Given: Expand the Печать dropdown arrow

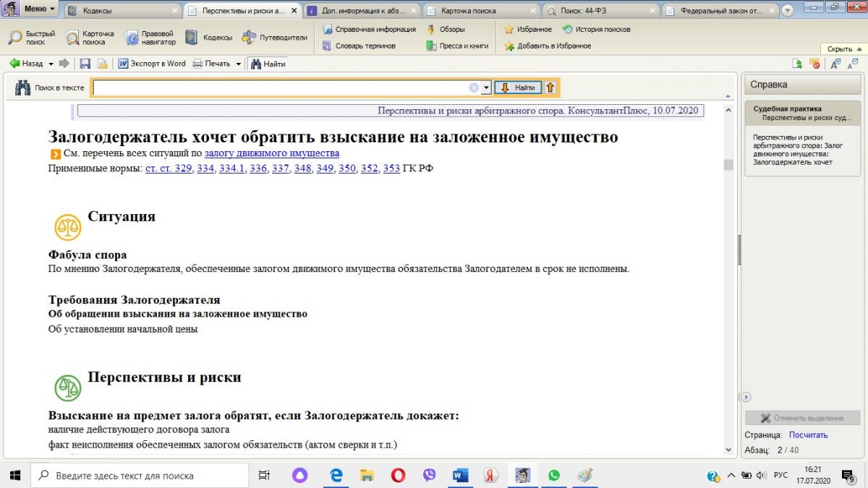Looking at the screenshot, I should click(x=238, y=64).
